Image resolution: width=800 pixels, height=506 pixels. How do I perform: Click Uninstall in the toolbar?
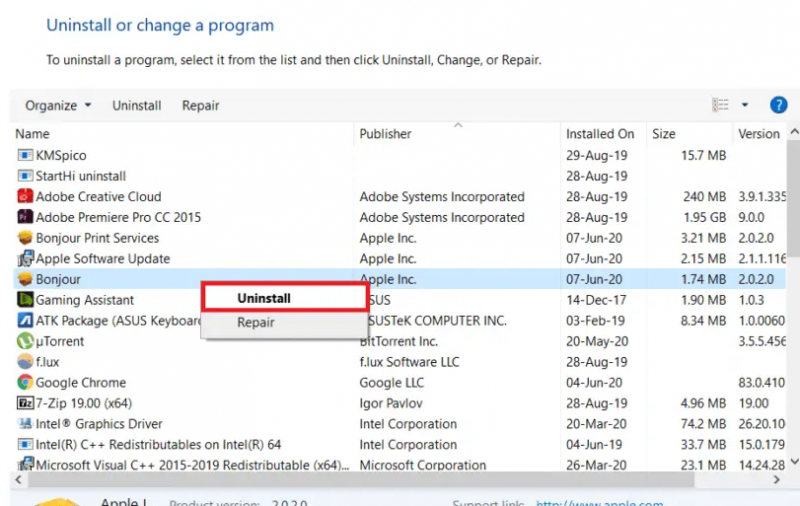[x=136, y=106]
